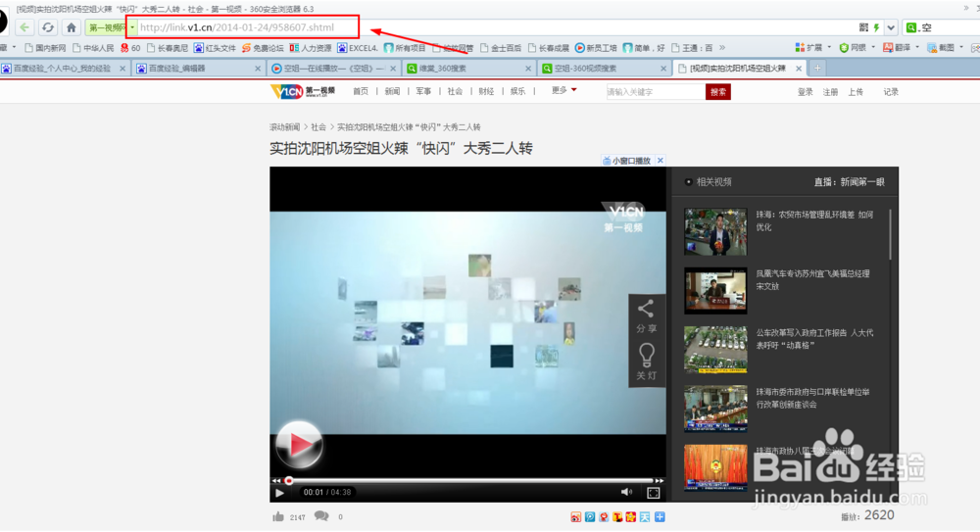Click the 上传 upload link
Screen dimensions: 980x532
[855, 92]
